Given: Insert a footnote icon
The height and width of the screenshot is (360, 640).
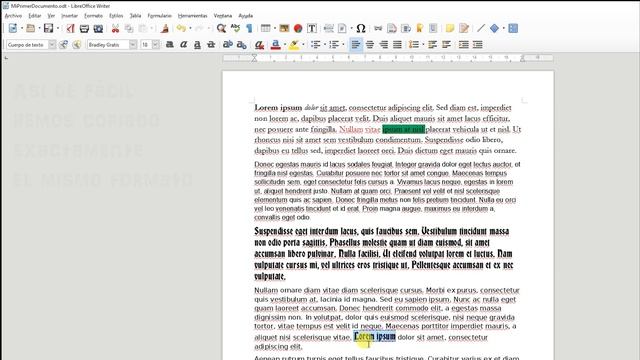Looking at the screenshot, I should point(392,28).
